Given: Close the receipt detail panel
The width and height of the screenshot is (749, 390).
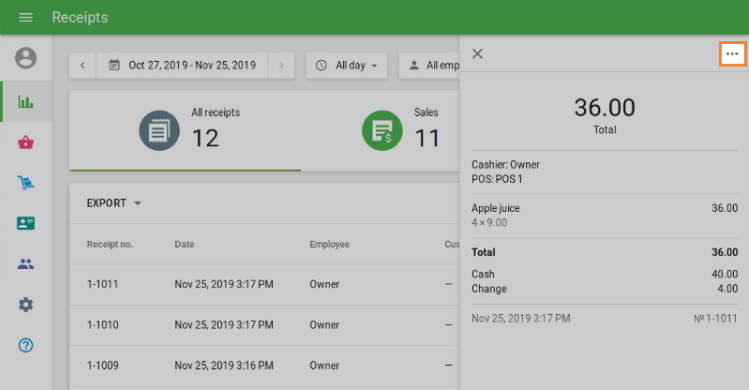Looking at the screenshot, I should [477, 54].
